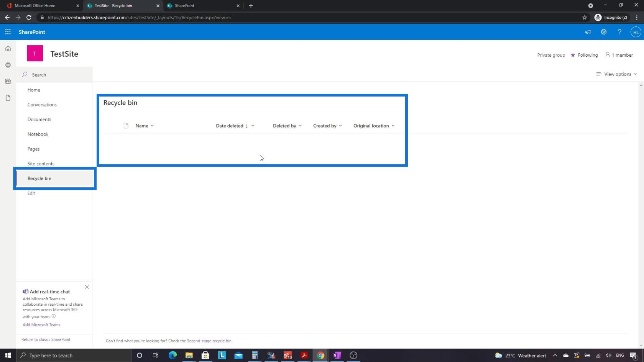Click the file type column icon
The width and height of the screenshot is (644, 362).
(x=126, y=126)
